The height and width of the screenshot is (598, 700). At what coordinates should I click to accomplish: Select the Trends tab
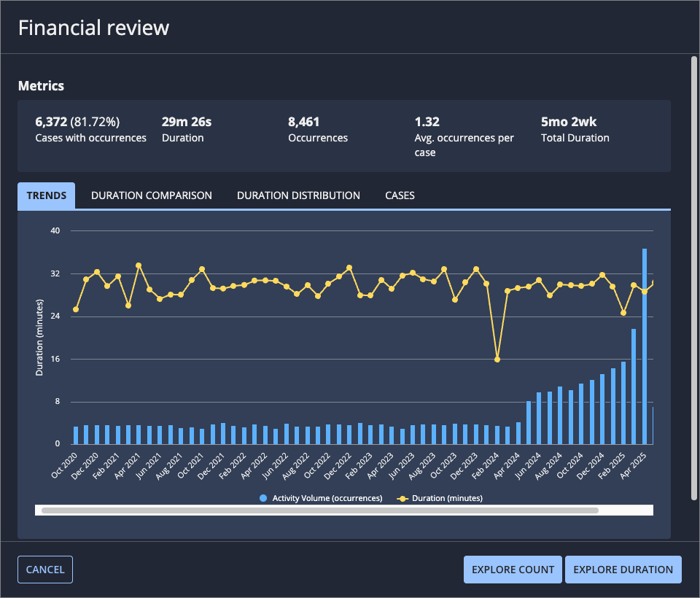[47, 195]
